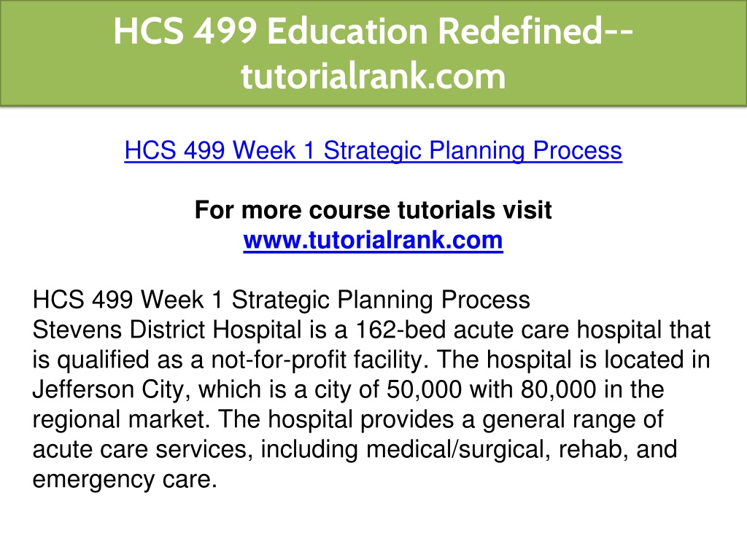Click the plain 'HCS 499 Week 1 Strategic Planning Process' body heading

[281, 300]
